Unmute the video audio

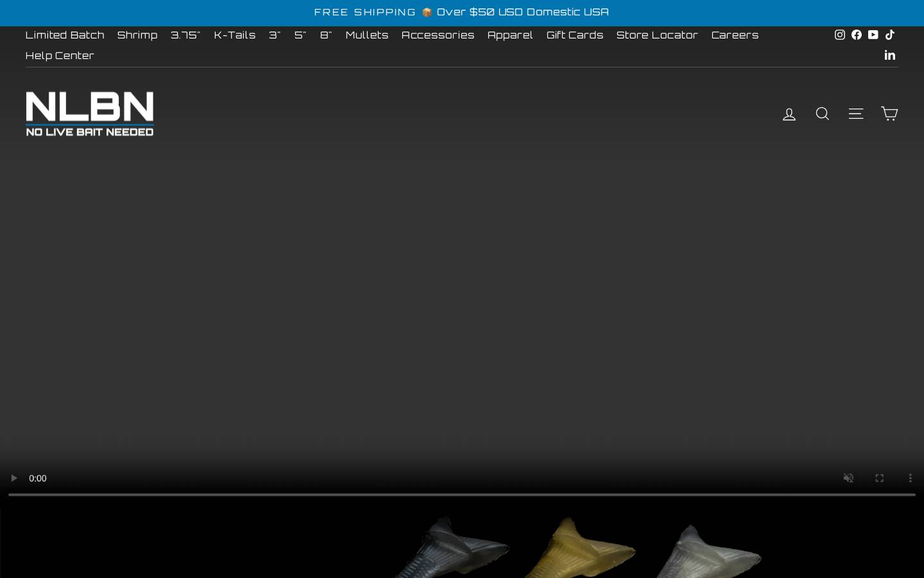click(x=849, y=478)
